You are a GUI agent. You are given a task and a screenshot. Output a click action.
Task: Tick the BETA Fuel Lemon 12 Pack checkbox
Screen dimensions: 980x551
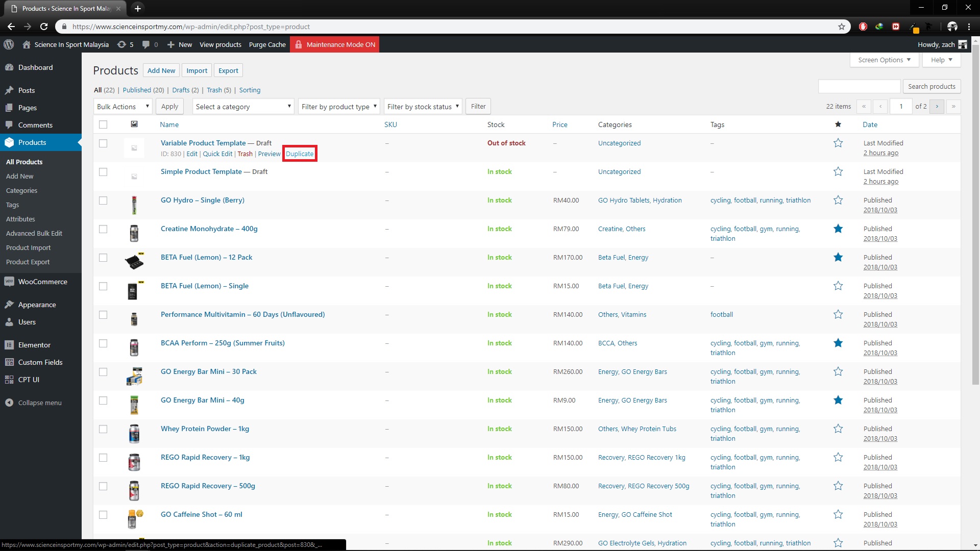coord(103,258)
